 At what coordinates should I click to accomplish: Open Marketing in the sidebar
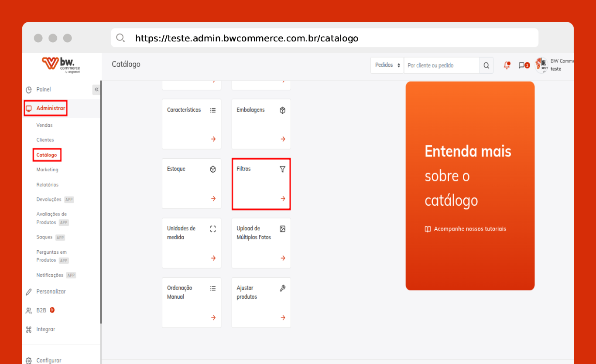(47, 170)
